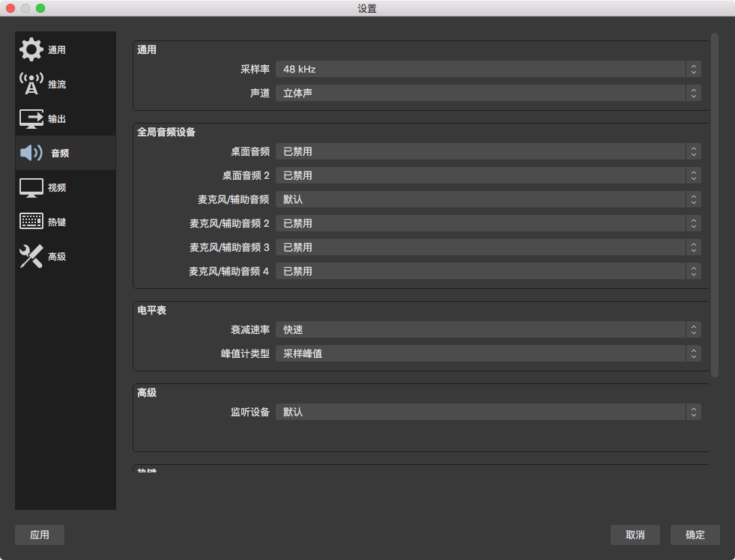
Task: Choose a device for 麦克风/辅助音频 默认
Action: [x=488, y=199]
